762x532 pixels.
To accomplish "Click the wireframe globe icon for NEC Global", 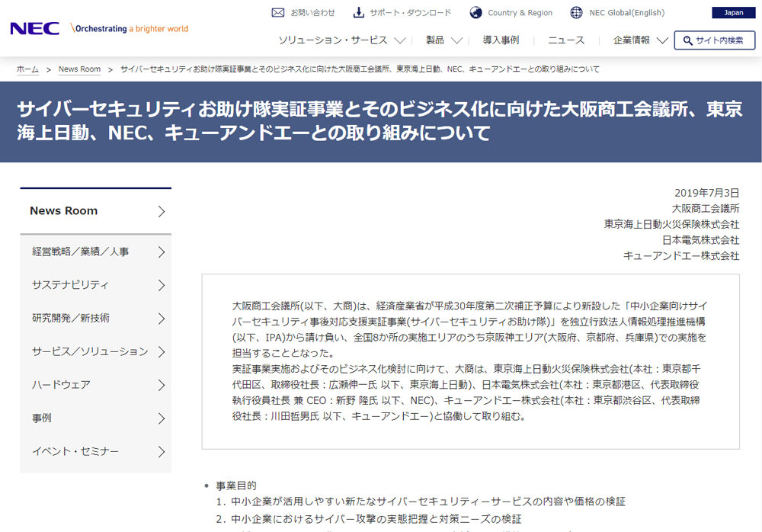I will click(576, 13).
